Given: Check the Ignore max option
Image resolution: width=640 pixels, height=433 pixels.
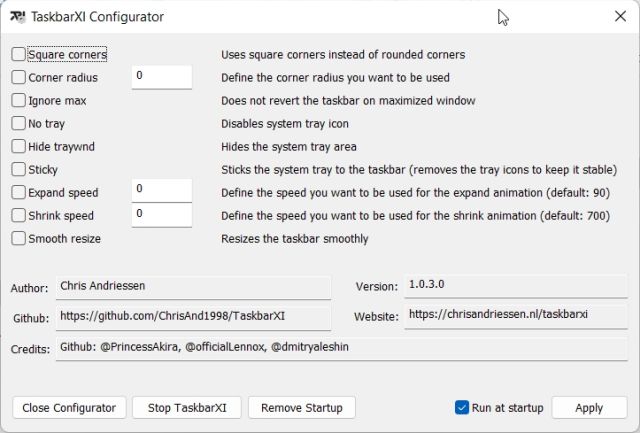Looking at the screenshot, I should [19, 100].
